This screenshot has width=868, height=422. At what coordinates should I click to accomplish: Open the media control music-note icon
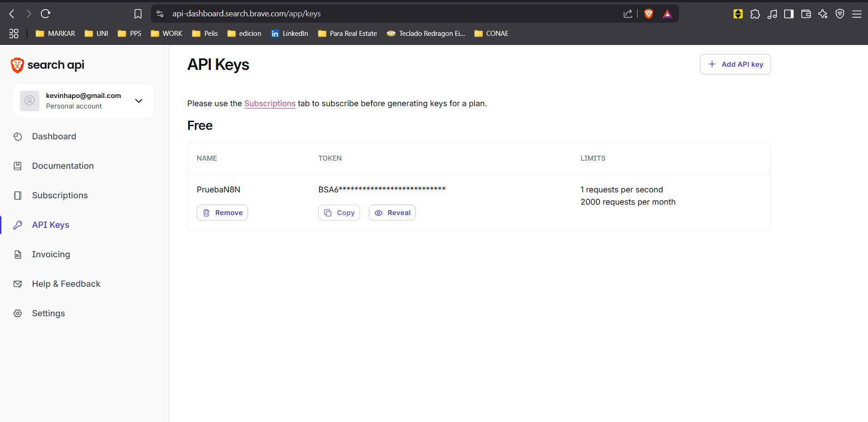point(772,14)
